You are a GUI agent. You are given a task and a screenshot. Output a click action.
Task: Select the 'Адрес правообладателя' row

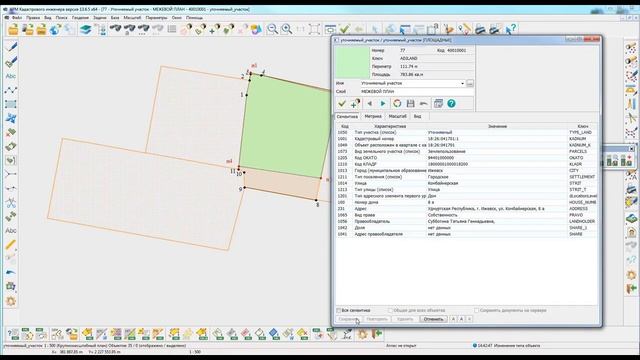pyautogui.click(x=466, y=234)
